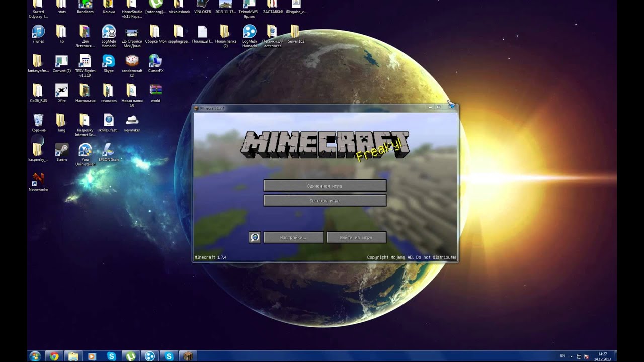Select the Новая папка (3) folder
The width and height of the screenshot is (644, 362).
click(x=132, y=96)
